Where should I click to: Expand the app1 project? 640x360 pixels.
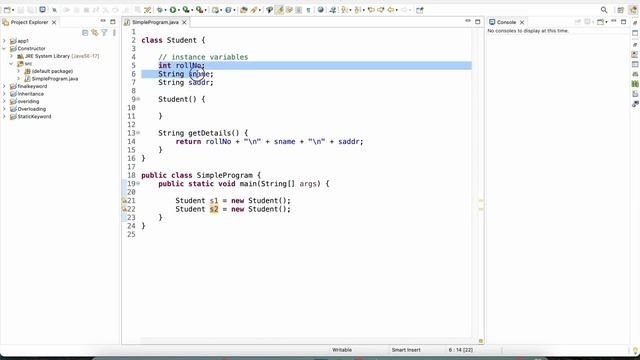click(x=4, y=41)
